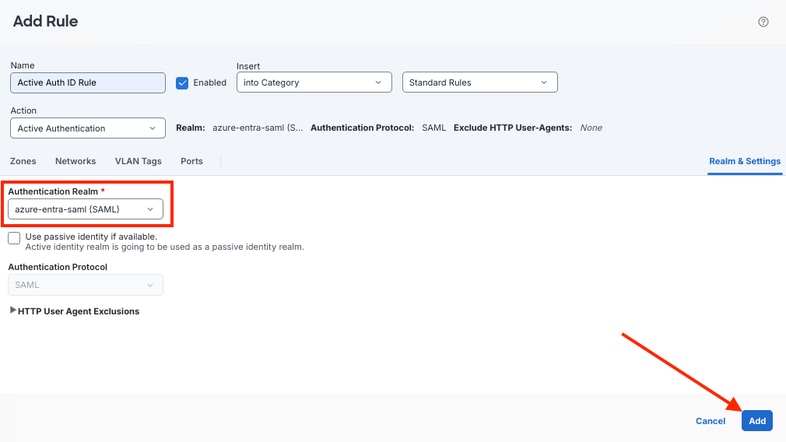
Task: Click the Authentication Realm field label
Action: (x=53, y=191)
